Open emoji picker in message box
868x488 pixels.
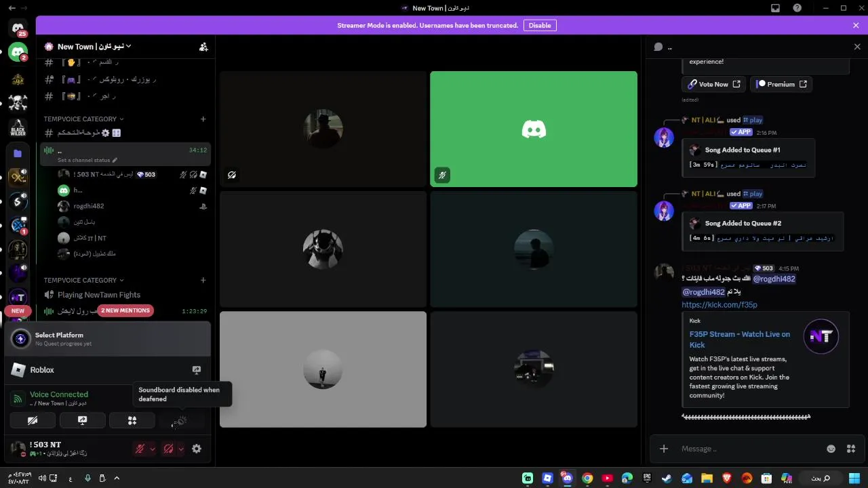(x=831, y=449)
